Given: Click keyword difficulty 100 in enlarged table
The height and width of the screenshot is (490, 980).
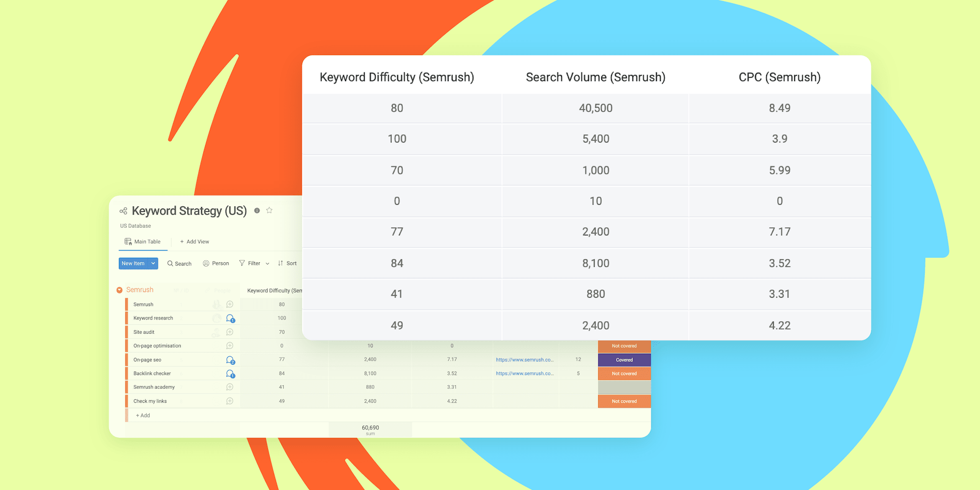Looking at the screenshot, I should pyautogui.click(x=397, y=139).
